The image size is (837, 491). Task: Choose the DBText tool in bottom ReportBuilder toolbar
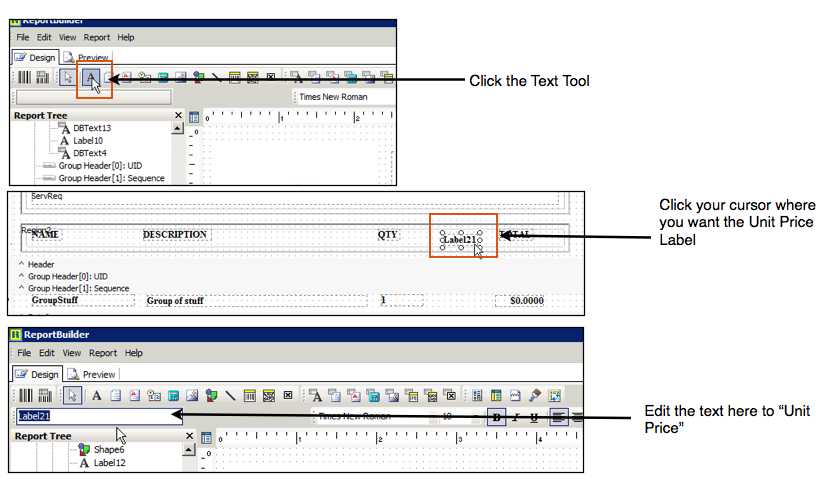315,396
